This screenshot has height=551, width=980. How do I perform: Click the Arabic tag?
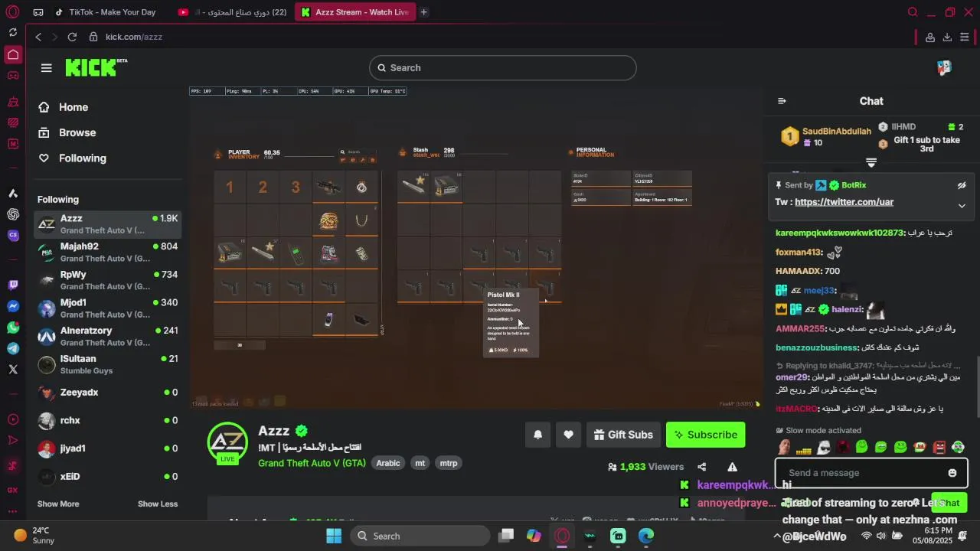click(x=388, y=463)
